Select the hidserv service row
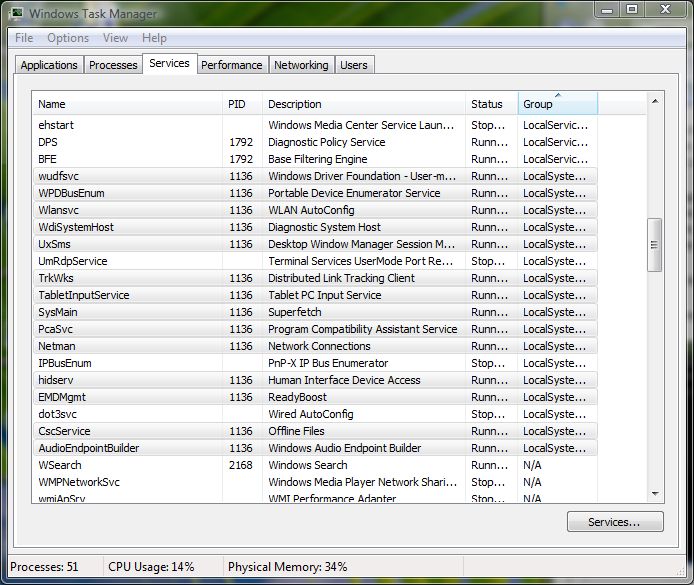694x585 pixels. coord(315,380)
